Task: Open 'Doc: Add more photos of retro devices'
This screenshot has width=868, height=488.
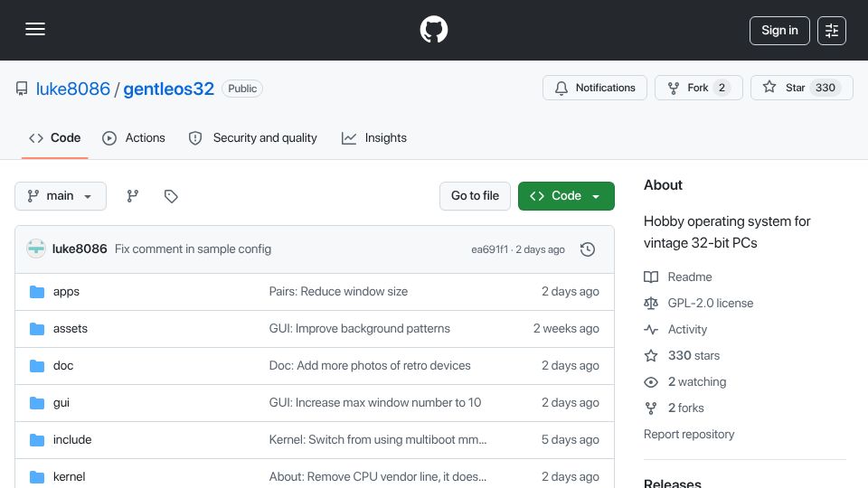Action: point(370,366)
